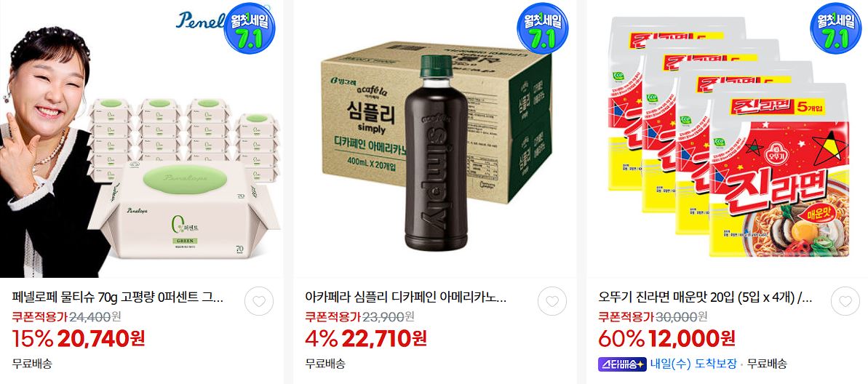The image size is (868, 384).
Task: Click the 4% 22,710원 price
Action: click(x=366, y=338)
